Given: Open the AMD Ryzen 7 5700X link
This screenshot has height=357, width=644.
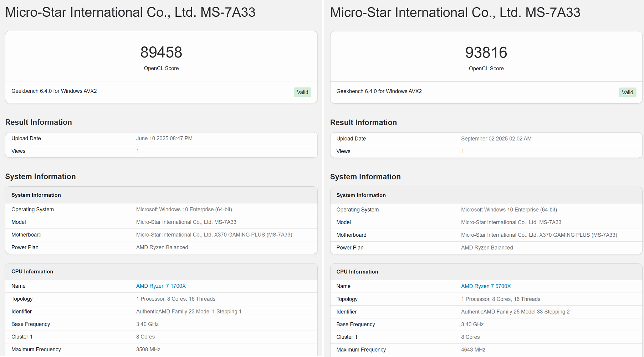Looking at the screenshot, I should [x=486, y=286].
